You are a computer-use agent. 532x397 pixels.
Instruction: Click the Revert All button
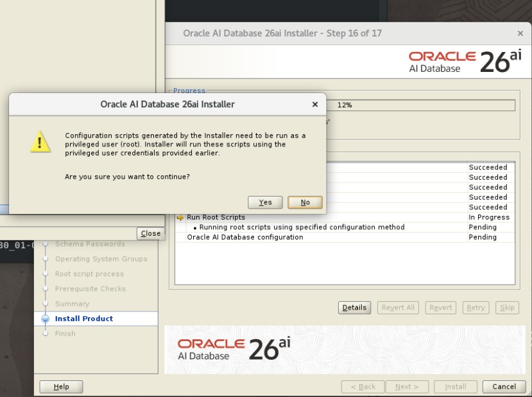click(398, 308)
